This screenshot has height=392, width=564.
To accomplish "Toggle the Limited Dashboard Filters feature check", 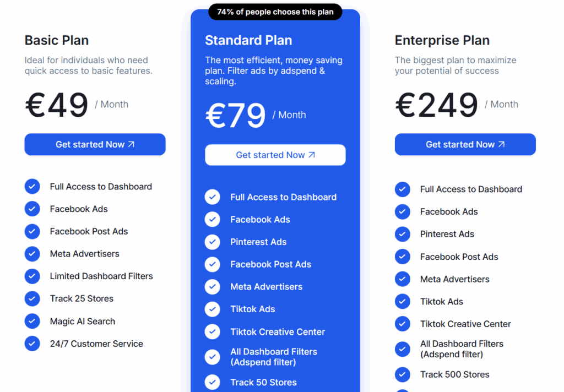I will pyautogui.click(x=32, y=276).
